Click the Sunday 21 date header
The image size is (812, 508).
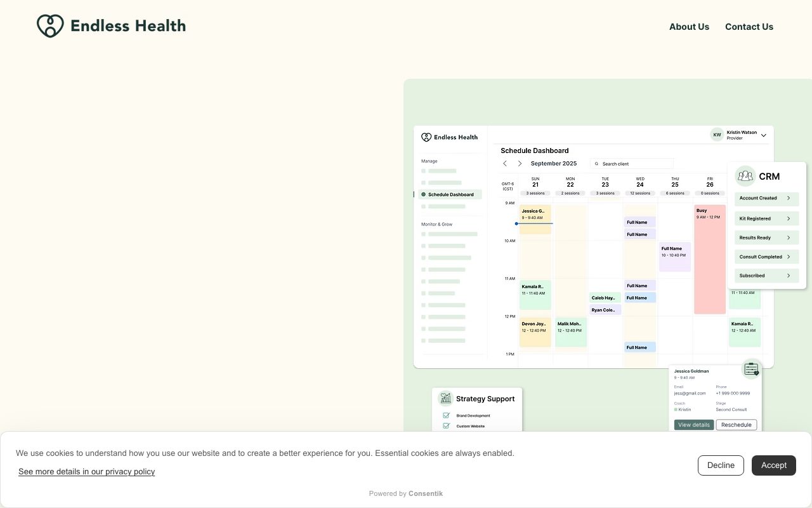pyautogui.click(x=535, y=182)
